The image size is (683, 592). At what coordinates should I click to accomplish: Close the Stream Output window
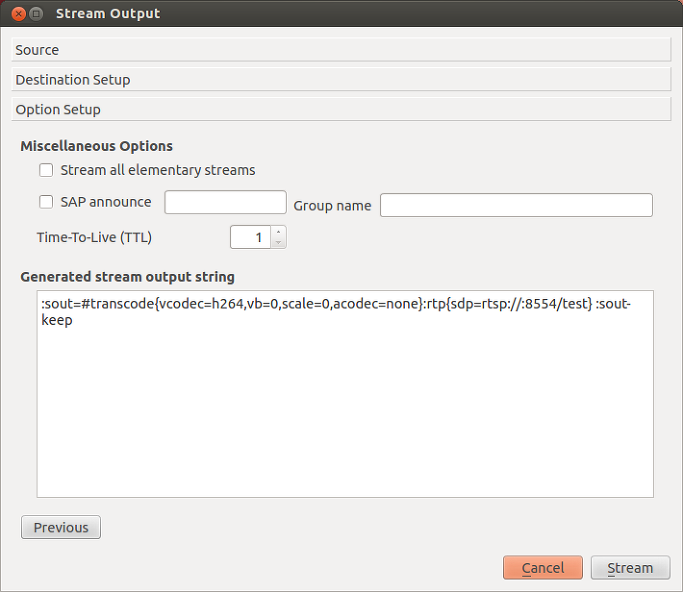coord(18,14)
